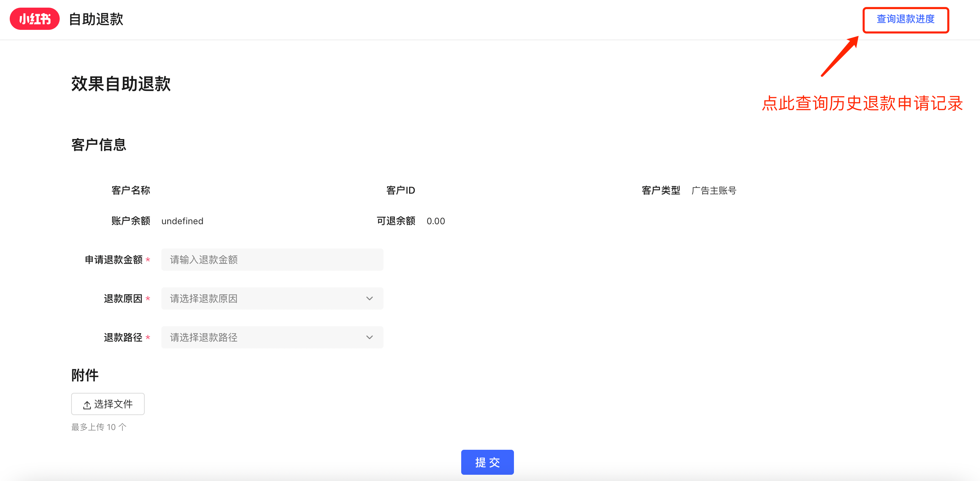Click the 退款原因 label

click(x=123, y=298)
